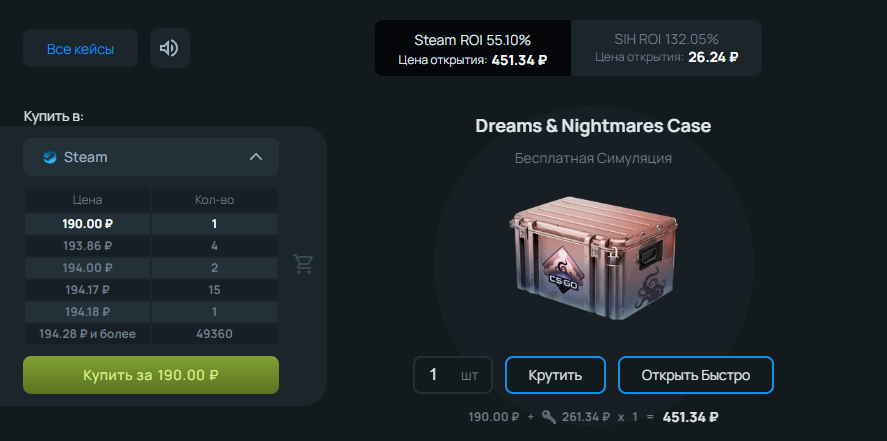Open the Все кейсы page

pos(80,49)
